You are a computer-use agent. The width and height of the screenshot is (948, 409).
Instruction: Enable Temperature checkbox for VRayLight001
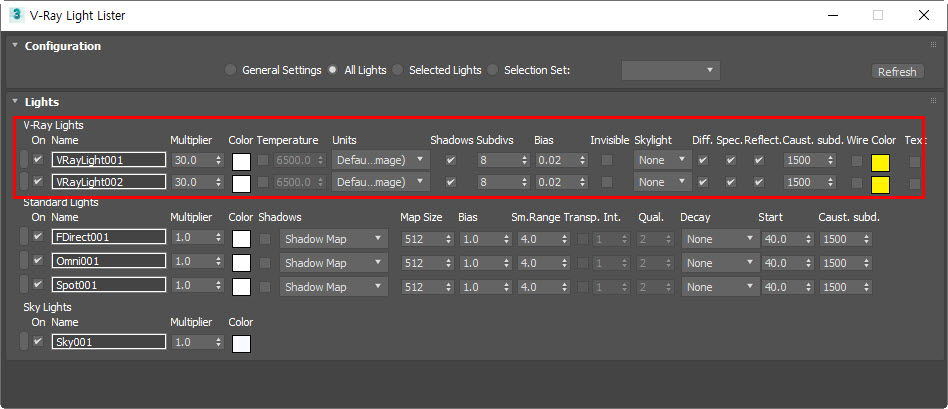(x=264, y=160)
